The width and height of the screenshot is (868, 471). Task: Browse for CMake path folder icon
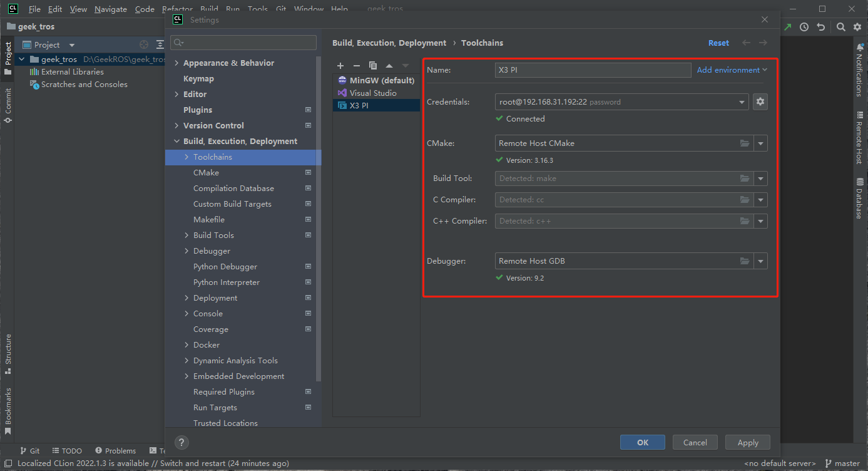(744, 143)
